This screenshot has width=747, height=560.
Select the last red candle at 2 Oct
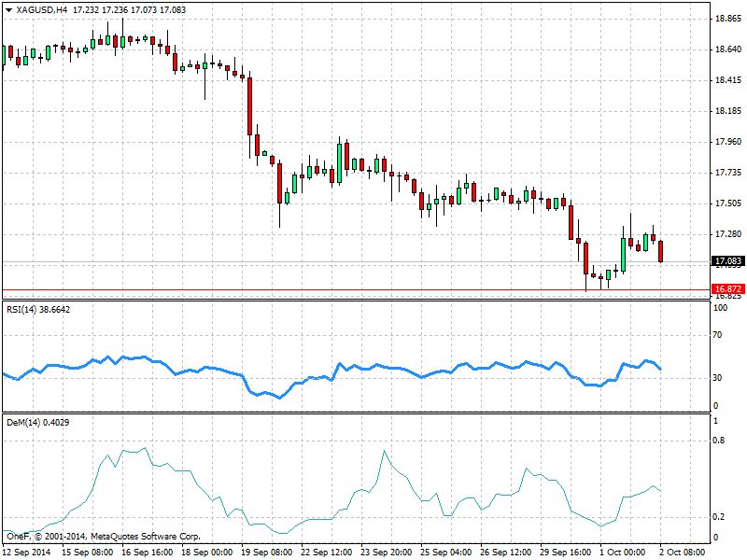661,251
